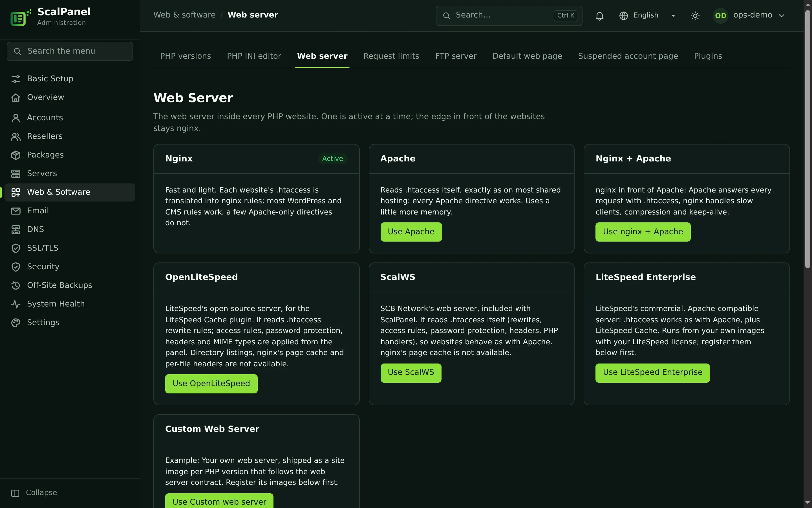Open notifications bell icon
The image size is (812, 508).
(x=599, y=16)
